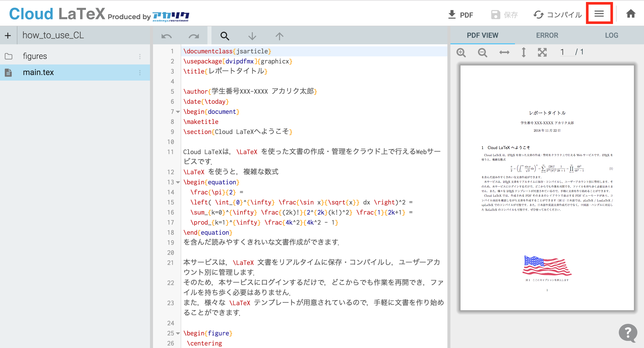The height and width of the screenshot is (348, 644).
Task: Switch to the LOG tab
Action: (611, 35)
